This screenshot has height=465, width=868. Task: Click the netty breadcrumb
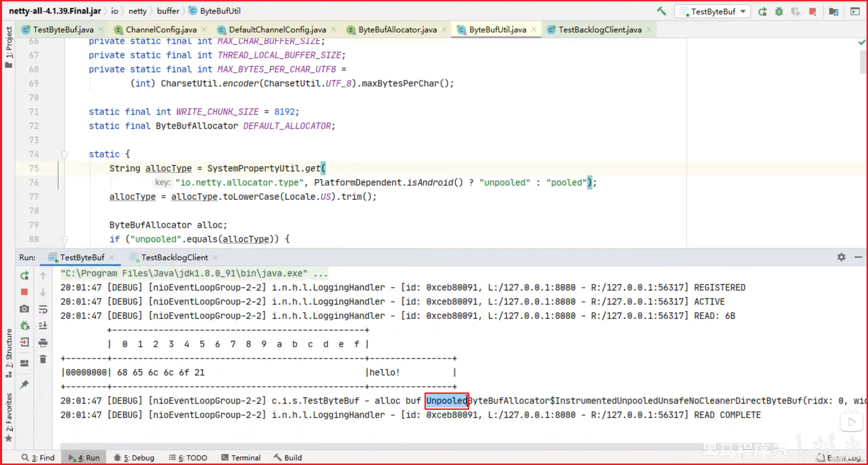137,11
